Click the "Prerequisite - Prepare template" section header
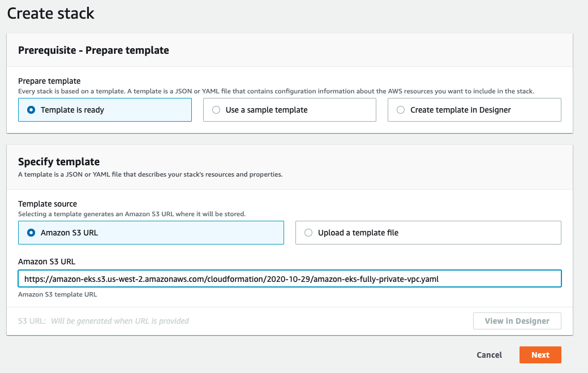588x373 pixels. (x=92, y=50)
